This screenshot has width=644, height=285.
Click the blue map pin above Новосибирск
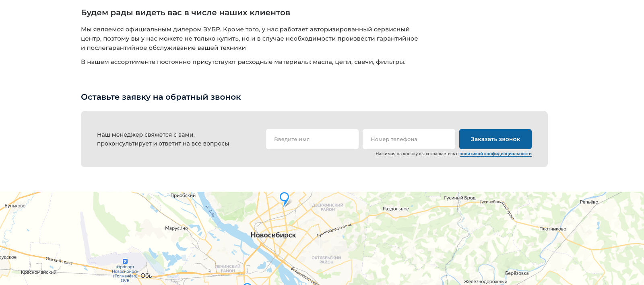pos(284,199)
